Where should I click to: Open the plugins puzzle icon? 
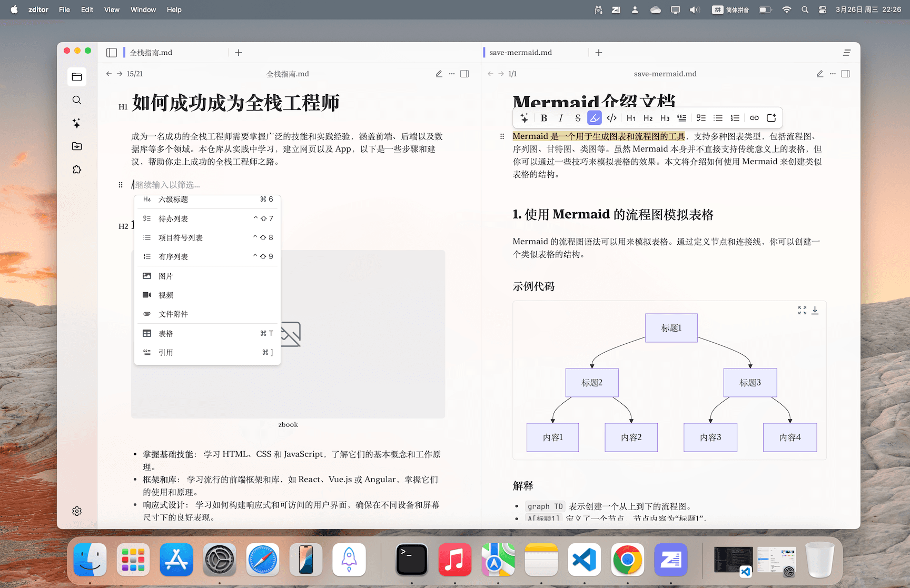pyautogui.click(x=77, y=170)
